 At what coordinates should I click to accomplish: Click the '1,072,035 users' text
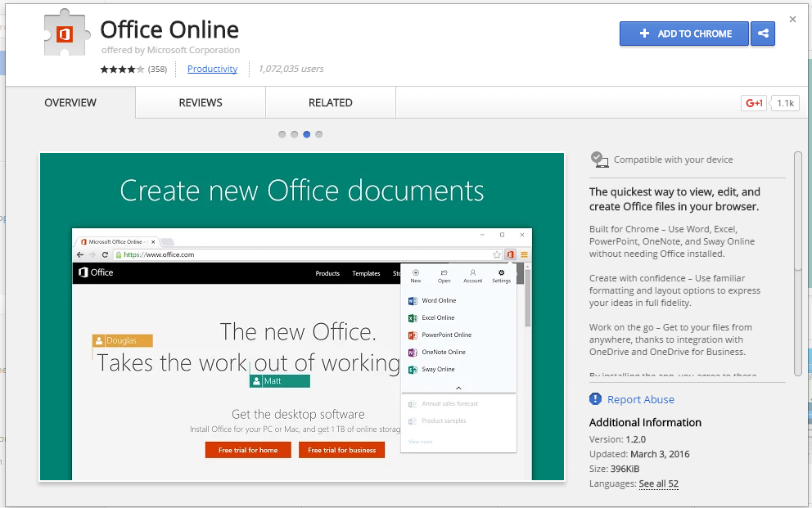tap(291, 69)
